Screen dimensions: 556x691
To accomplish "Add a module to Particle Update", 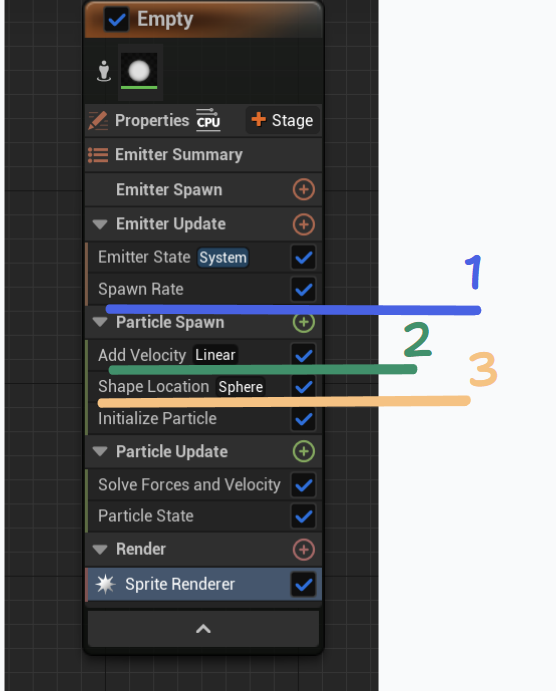I will 304,451.
